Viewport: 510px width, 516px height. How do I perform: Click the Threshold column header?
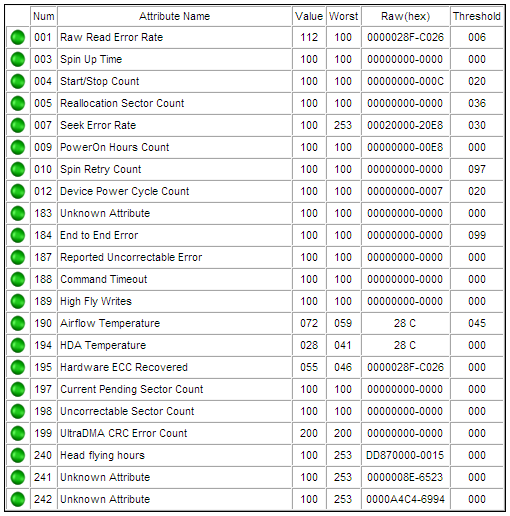point(477,16)
